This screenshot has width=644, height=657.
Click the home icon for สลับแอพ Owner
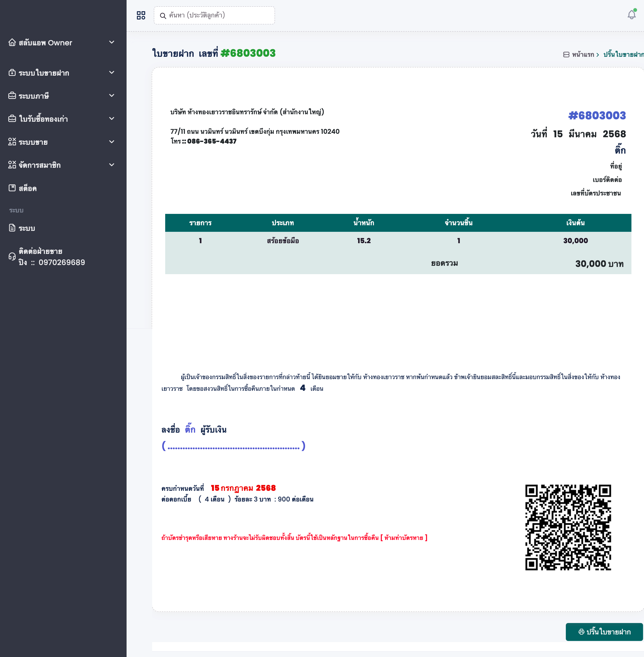[12, 42]
